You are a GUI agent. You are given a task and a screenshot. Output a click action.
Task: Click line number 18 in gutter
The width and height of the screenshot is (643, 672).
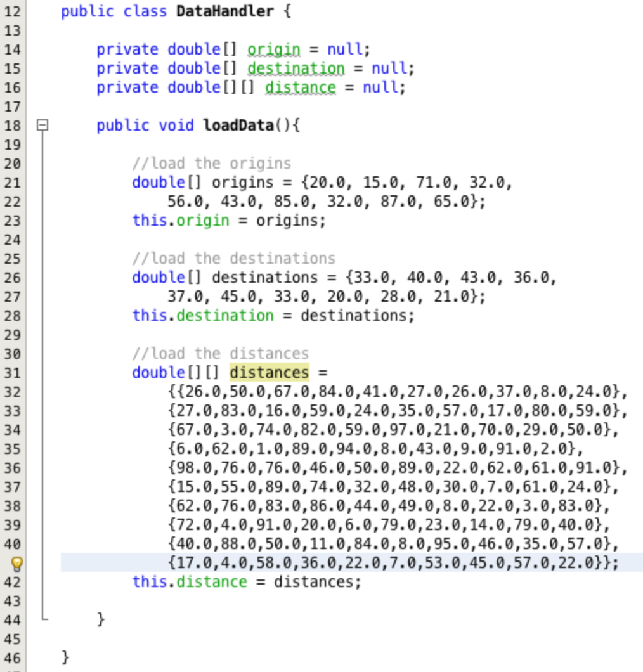(x=13, y=125)
